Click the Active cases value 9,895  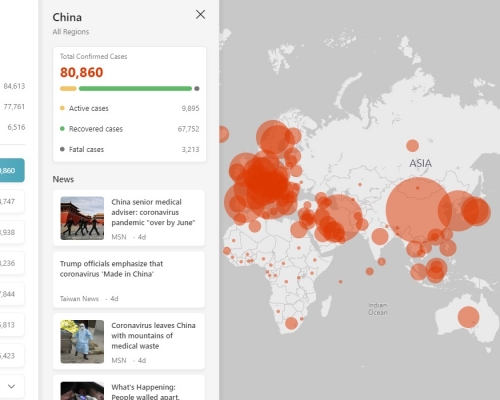pos(190,108)
